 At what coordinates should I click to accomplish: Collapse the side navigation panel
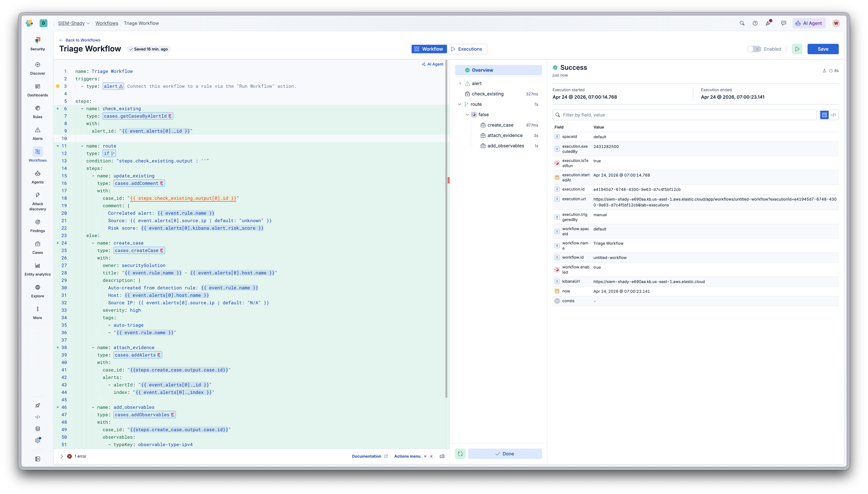tap(38, 459)
